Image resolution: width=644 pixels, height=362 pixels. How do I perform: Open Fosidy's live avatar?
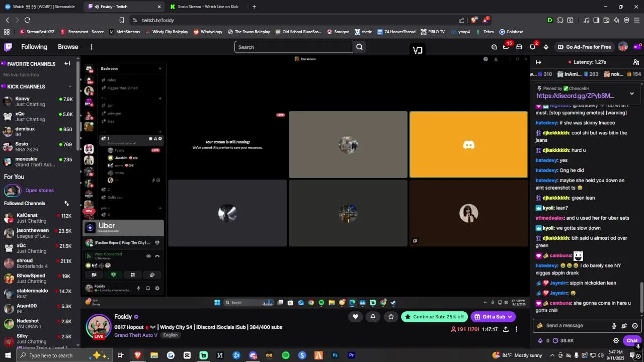[99, 326]
